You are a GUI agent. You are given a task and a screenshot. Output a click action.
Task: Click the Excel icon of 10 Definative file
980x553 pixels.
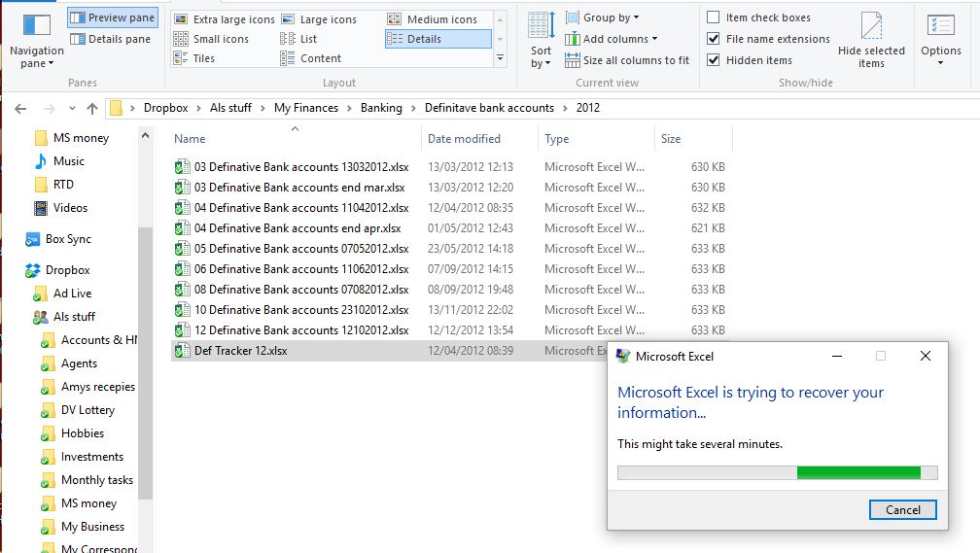click(182, 310)
